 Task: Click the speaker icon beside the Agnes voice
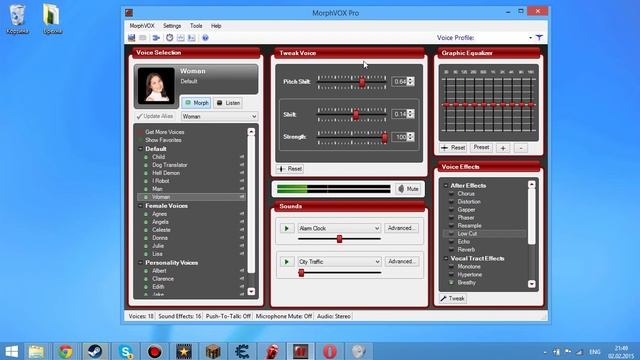[242, 214]
